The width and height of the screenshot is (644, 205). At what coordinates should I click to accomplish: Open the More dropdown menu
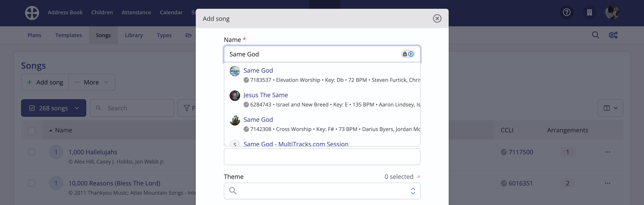(x=92, y=82)
